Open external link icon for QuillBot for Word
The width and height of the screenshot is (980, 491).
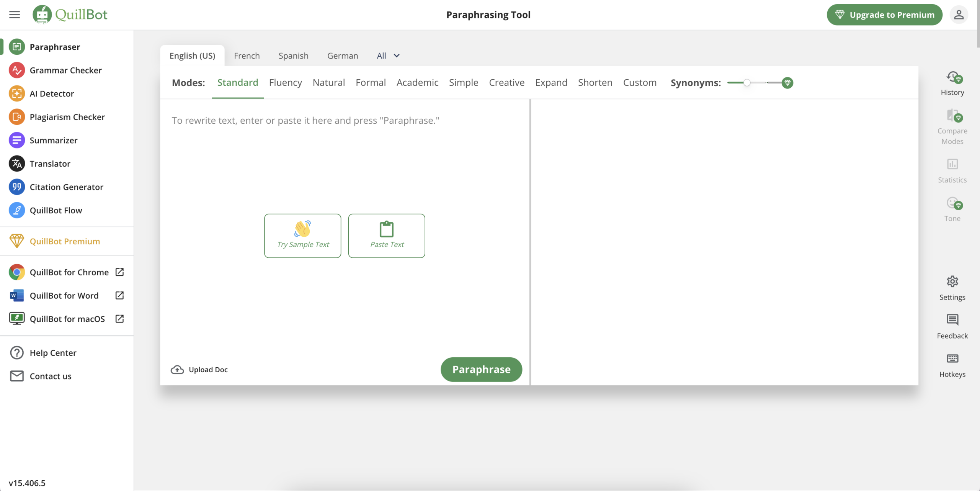(119, 295)
